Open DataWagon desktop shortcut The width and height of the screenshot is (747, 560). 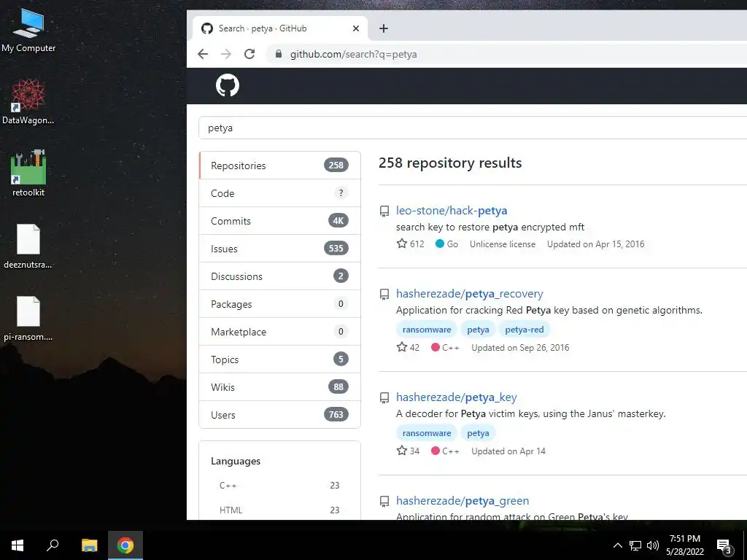tap(28, 102)
